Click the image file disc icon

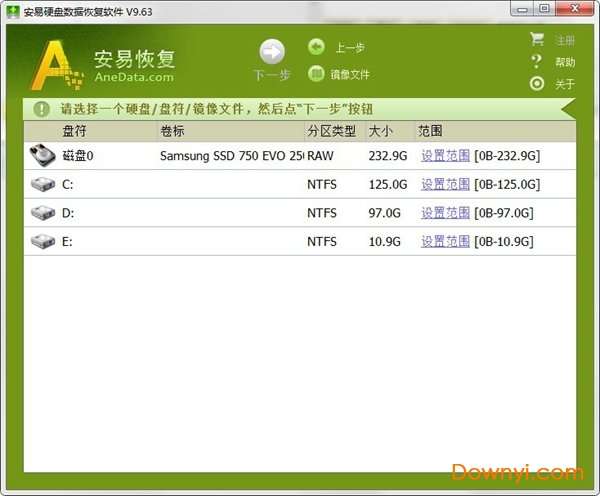pyautogui.click(x=316, y=73)
